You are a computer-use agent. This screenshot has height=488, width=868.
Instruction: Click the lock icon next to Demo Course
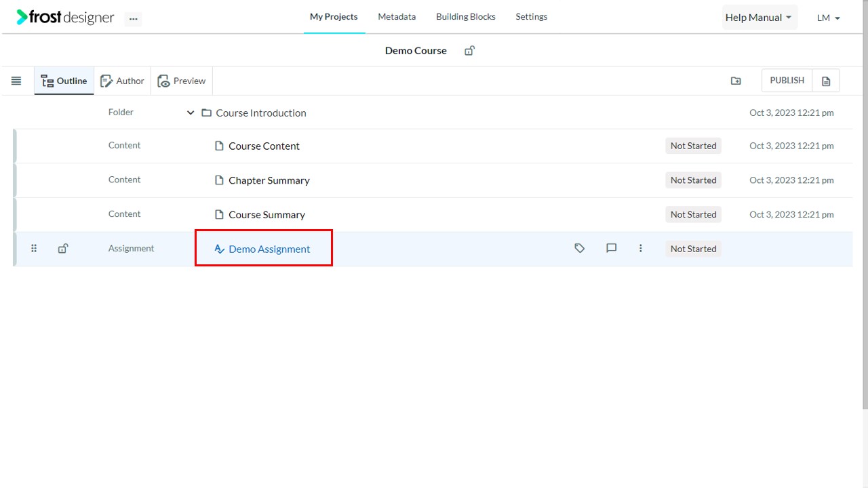(469, 51)
